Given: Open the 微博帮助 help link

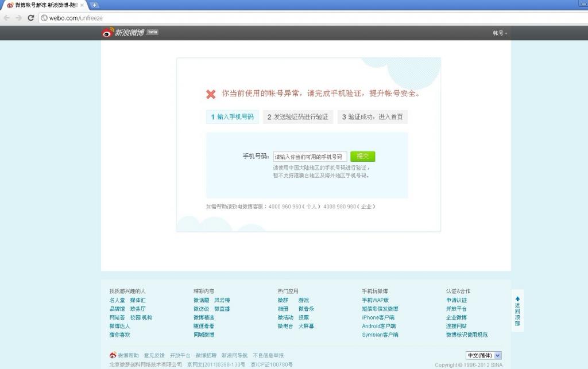Looking at the screenshot, I should pyautogui.click(x=128, y=355).
